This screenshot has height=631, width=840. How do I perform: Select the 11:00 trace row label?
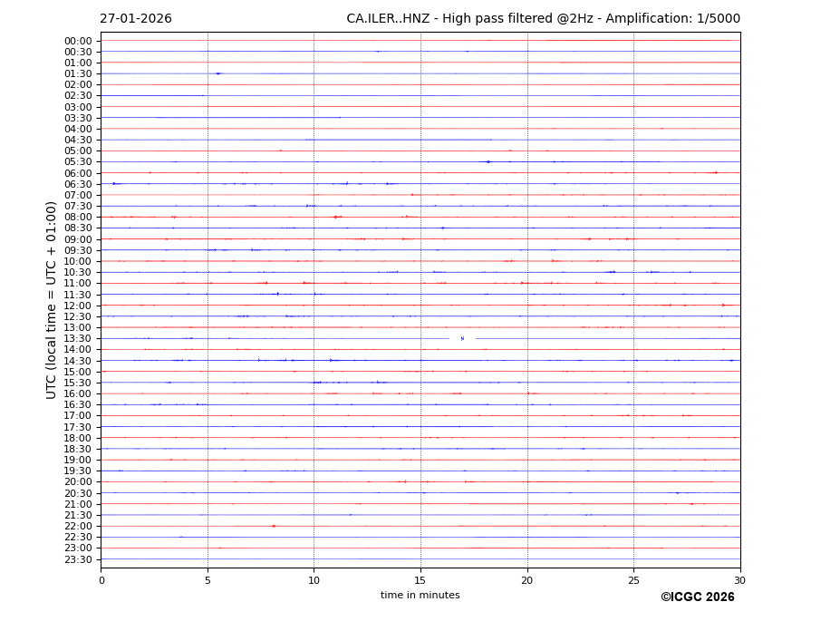78,284
